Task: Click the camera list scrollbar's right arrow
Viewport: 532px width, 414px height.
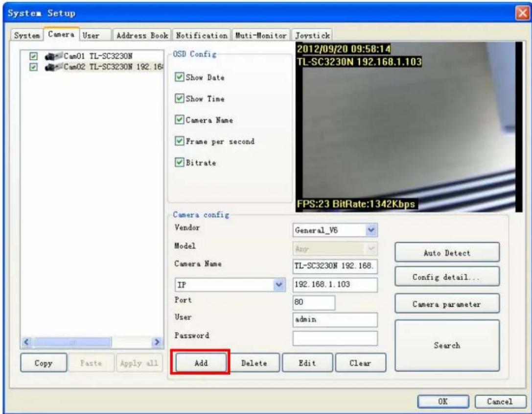Action: 157,342
